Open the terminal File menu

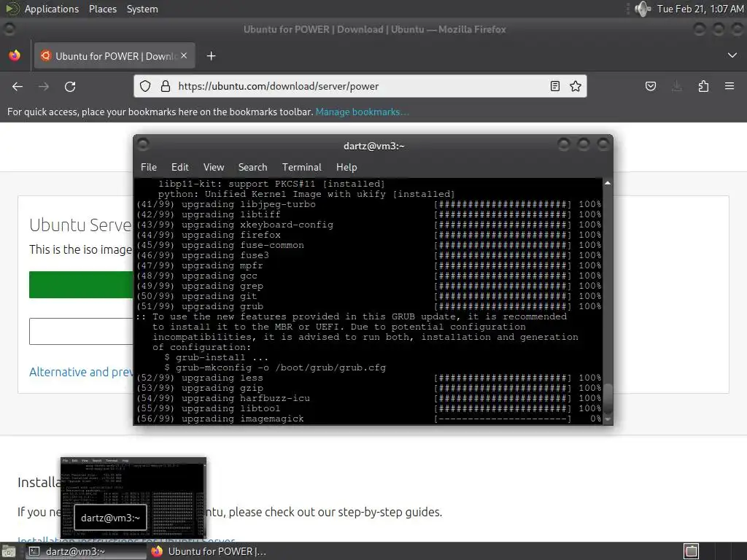pos(149,167)
